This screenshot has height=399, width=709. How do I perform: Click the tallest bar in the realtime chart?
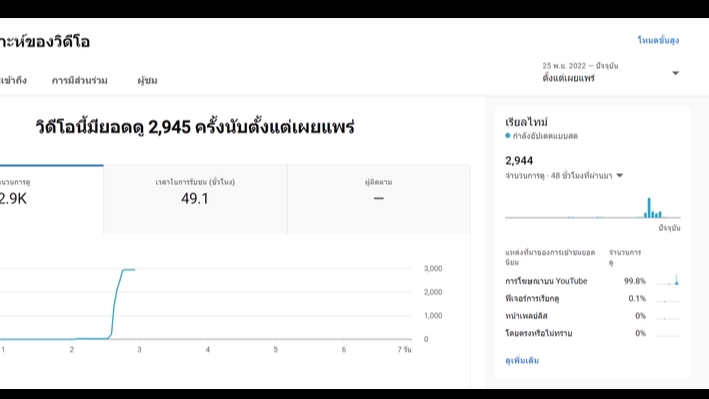(x=649, y=208)
